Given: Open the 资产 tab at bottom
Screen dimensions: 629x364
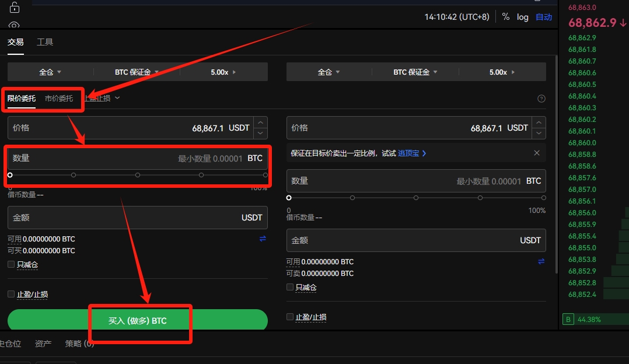Looking at the screenshot, I should [x=43, y=344].
